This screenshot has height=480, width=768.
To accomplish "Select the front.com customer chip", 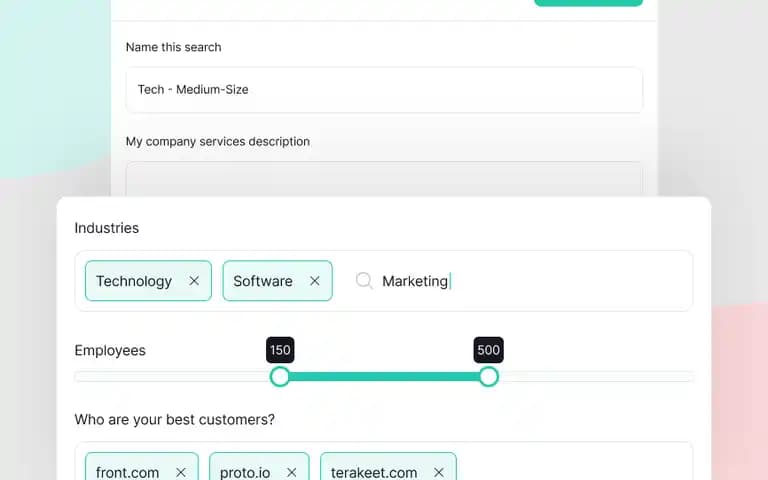I will coord(142,466).
